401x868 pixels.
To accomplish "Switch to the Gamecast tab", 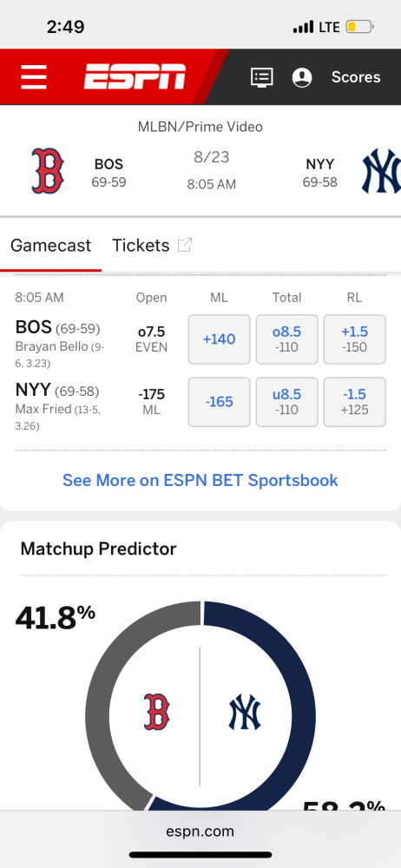I will click(x=50, y=246).
